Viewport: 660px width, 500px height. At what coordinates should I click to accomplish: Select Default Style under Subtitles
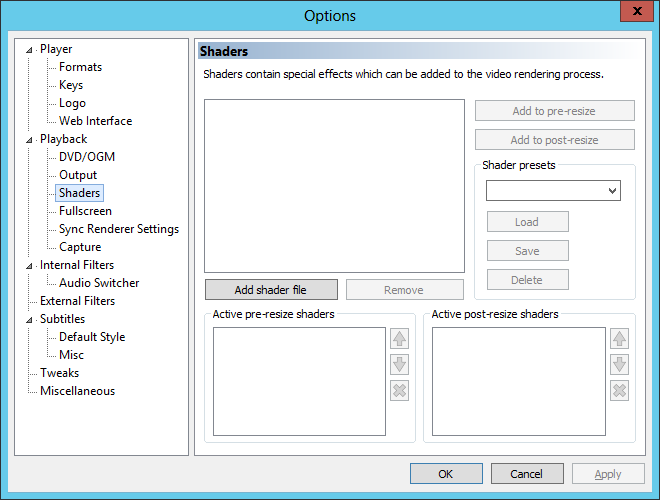point(92,337)
